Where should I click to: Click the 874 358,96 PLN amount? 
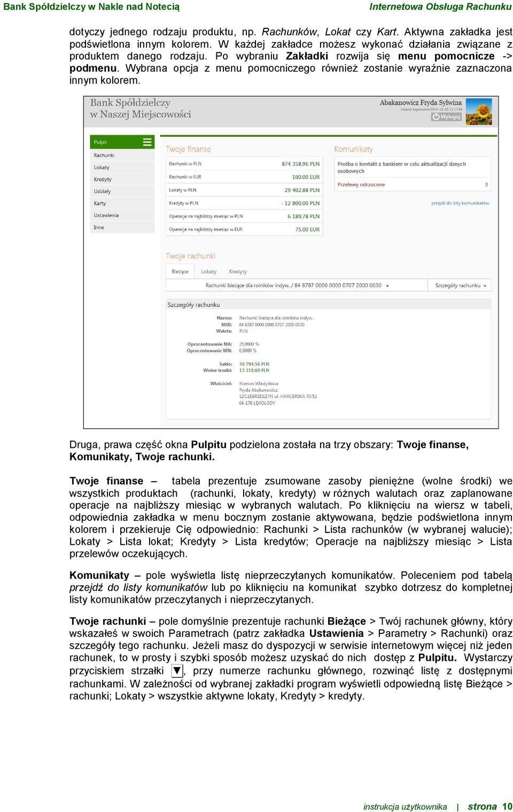pos(300,164)
